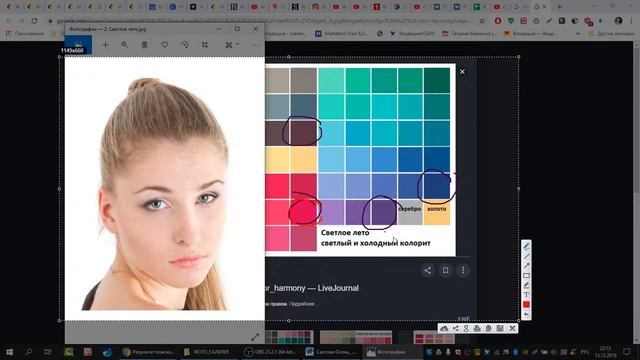
Task: Mark the photo as favorite with the heart icon
Action: pyautogui.click(x=164, y=44)
